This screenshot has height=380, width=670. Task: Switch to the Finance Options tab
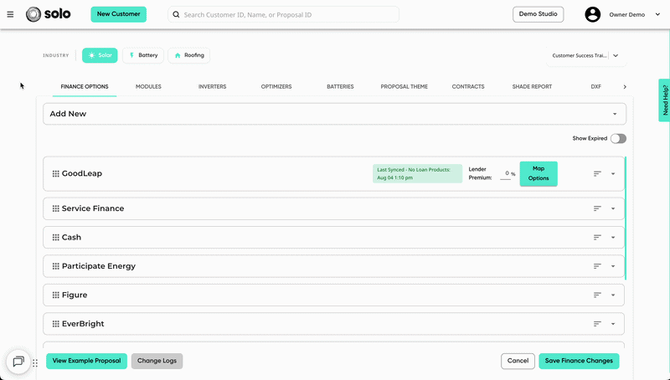(x=85, y=87)
